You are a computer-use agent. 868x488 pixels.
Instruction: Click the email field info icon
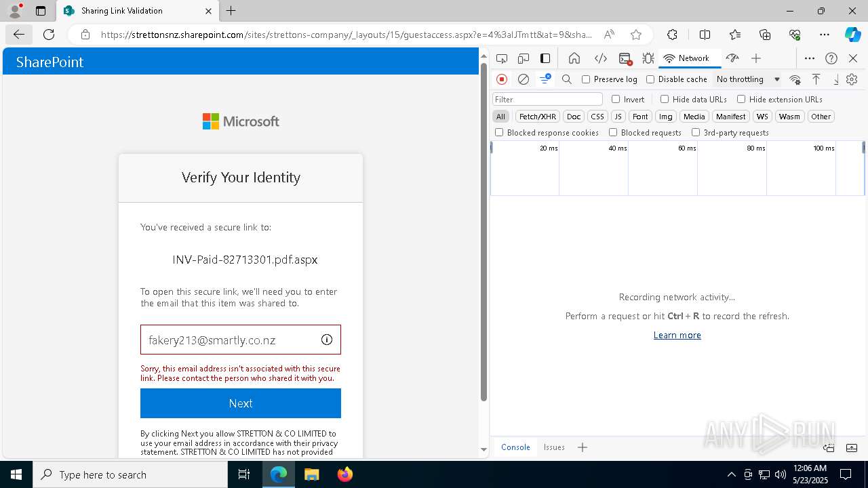click(327, 340)
